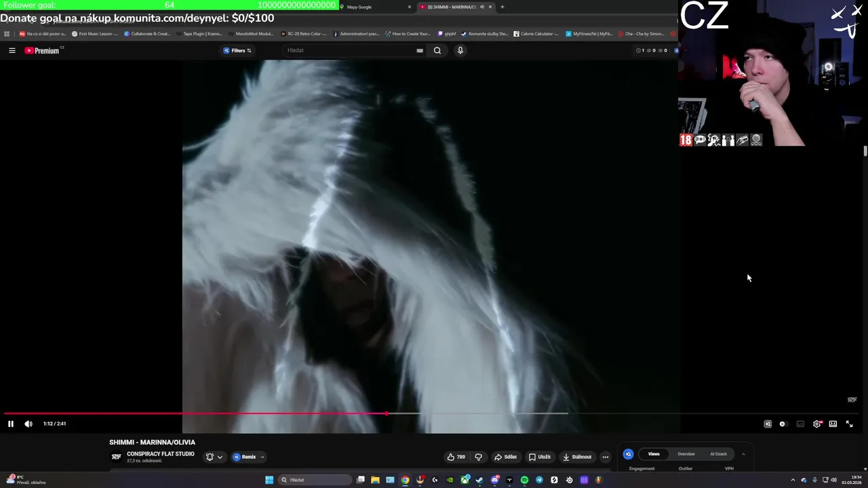Toggle the autoplay switch in player controls
The width and height of the screenshot is (868, 488).
pos(783,424)
